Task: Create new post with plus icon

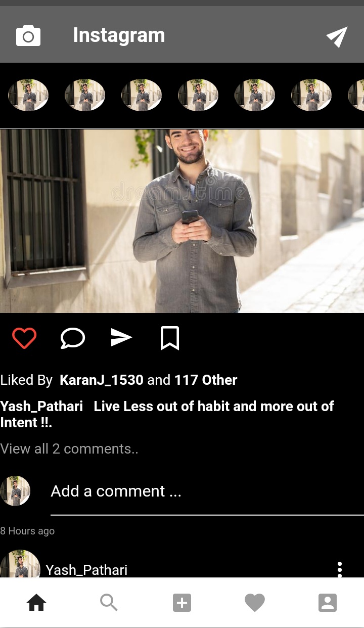Action: pos(182,603)
